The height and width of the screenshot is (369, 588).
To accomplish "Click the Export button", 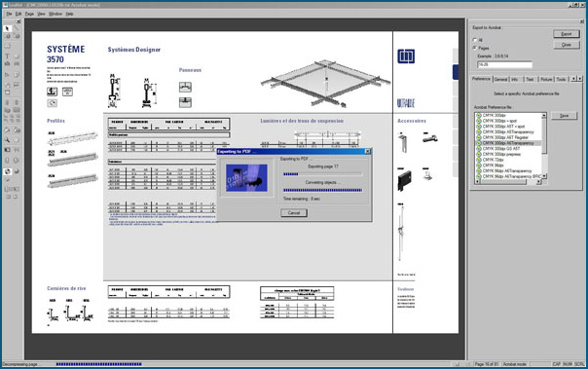I will pos(567,34).
